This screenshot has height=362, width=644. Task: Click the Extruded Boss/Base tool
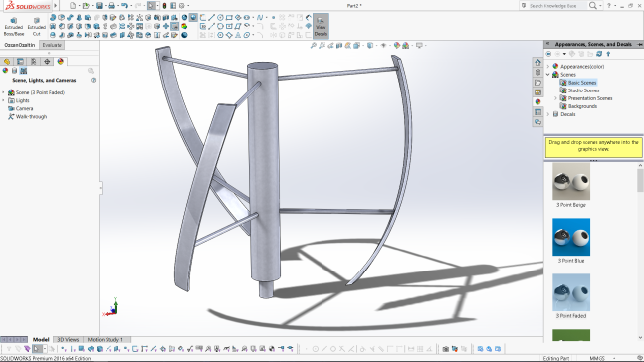[x=14, y=26]
